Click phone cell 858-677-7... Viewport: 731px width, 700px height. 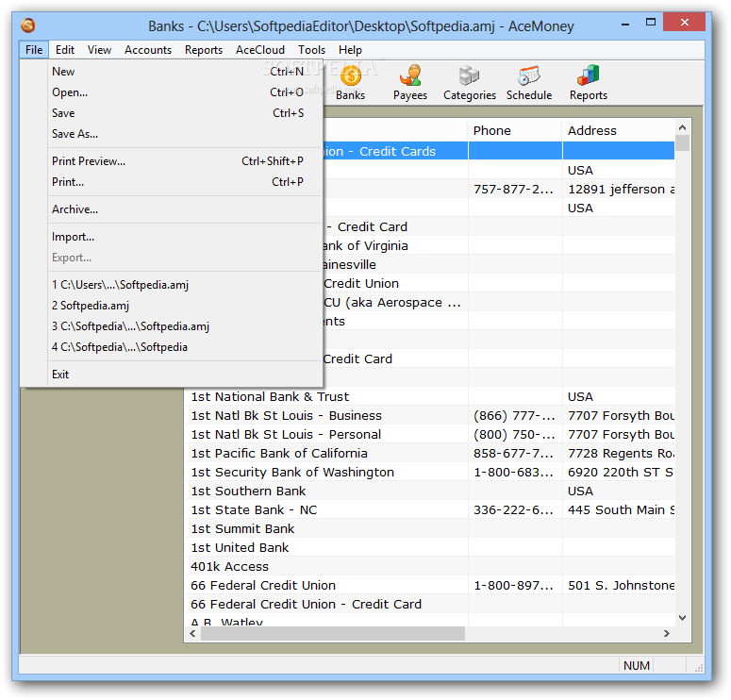(513, 453)
